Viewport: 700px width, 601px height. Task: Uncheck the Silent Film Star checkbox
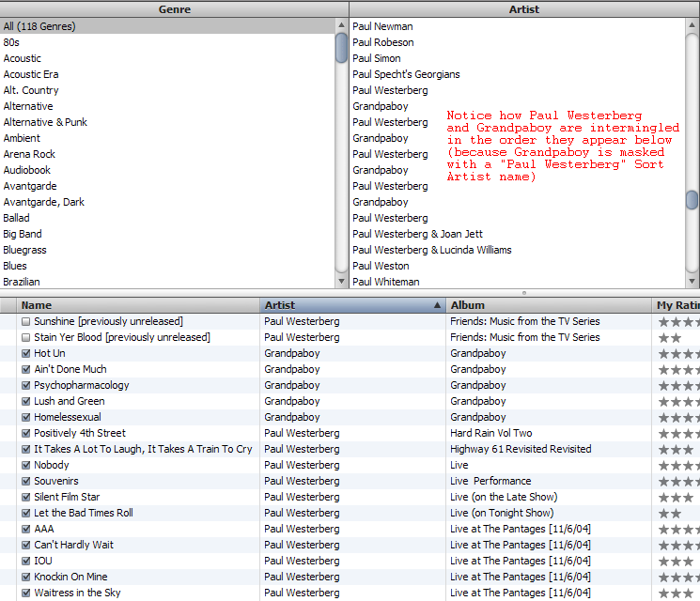point(26,497)
